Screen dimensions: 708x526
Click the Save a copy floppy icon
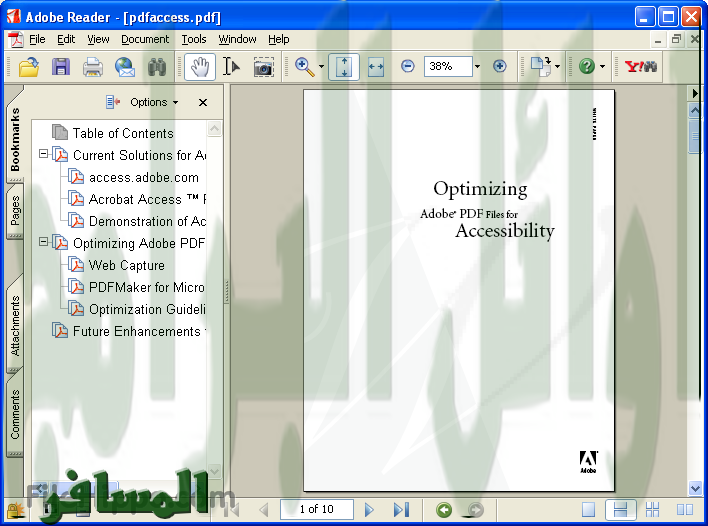click(61, 67)
